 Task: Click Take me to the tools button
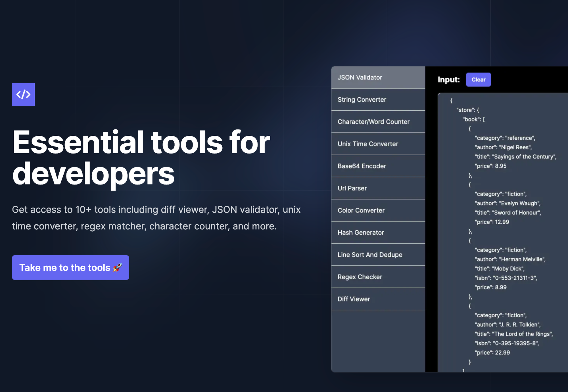click(71, 267)
